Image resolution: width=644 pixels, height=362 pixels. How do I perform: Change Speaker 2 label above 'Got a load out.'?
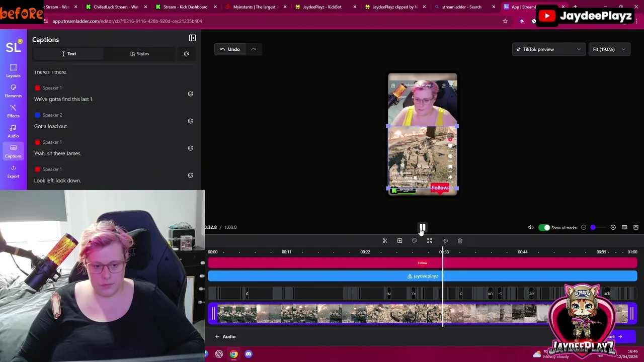pos(48,115)
